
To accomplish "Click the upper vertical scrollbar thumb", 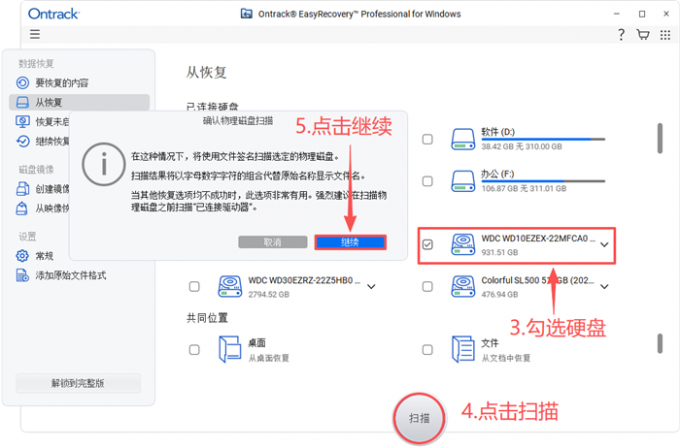I will coord(660,138).
